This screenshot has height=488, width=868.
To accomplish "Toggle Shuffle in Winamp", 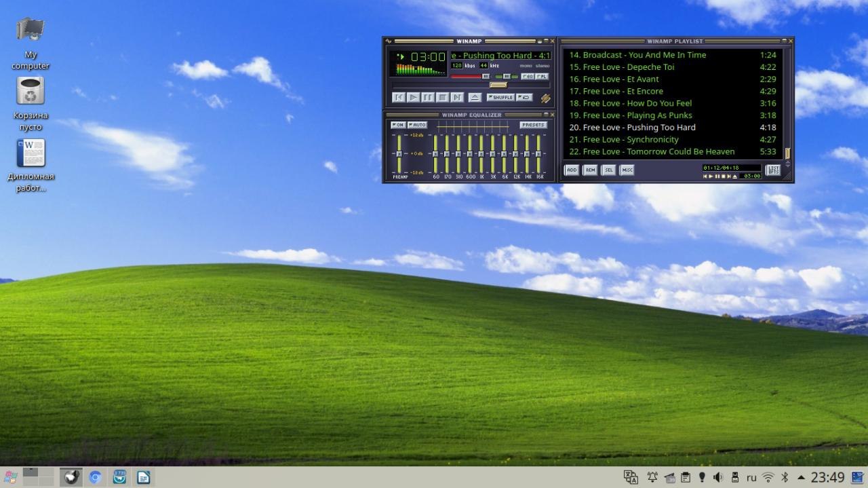I will click(500, 97).
